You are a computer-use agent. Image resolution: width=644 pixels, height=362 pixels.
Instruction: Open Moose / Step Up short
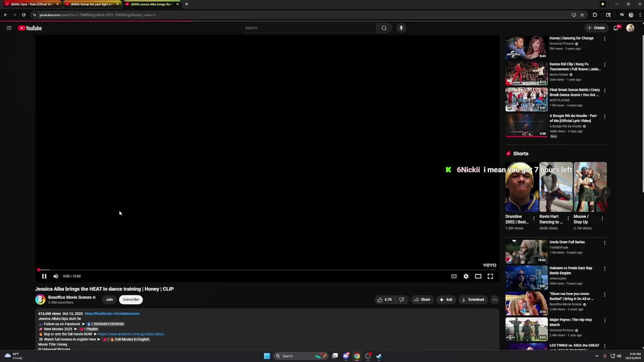tap(590, 187)
